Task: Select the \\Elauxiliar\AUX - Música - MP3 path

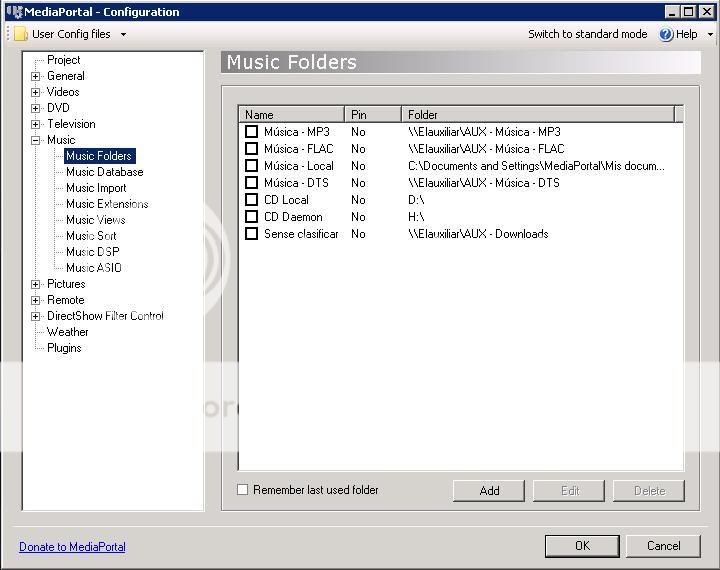Action: [x=484, y=132]
